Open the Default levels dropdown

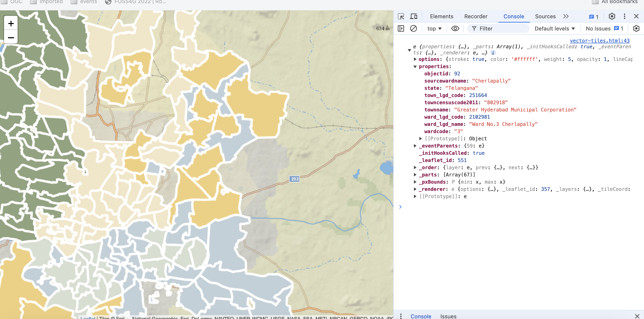point(554,28)
